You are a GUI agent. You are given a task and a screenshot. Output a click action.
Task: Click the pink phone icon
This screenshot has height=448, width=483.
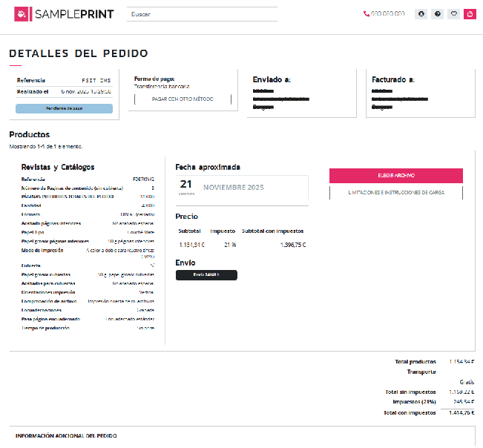(x=366, y=14)
